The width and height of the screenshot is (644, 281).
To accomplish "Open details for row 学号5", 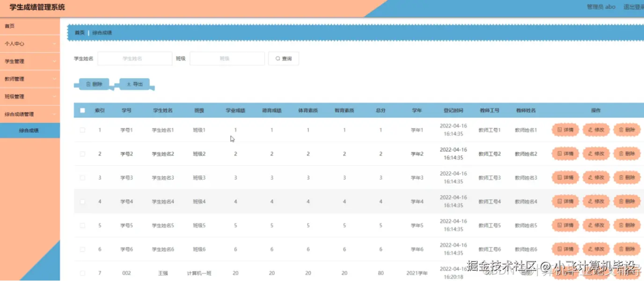I will 565,225.
